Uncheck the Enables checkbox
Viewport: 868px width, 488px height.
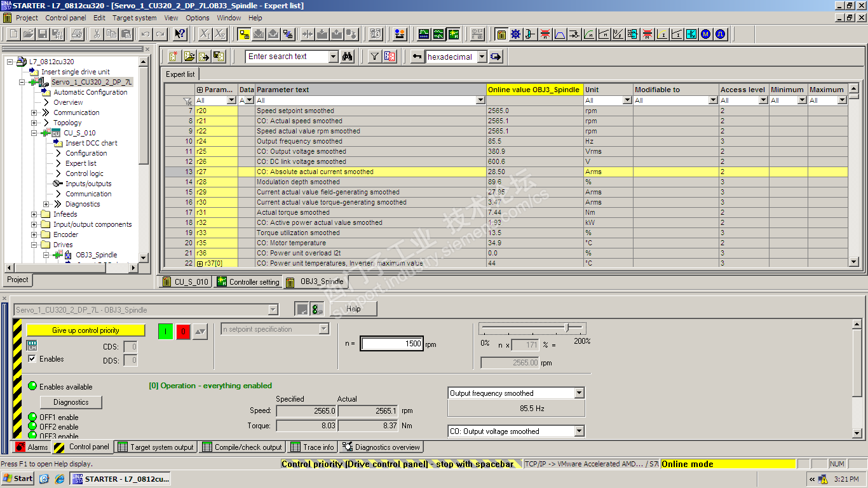coord(32,359)
